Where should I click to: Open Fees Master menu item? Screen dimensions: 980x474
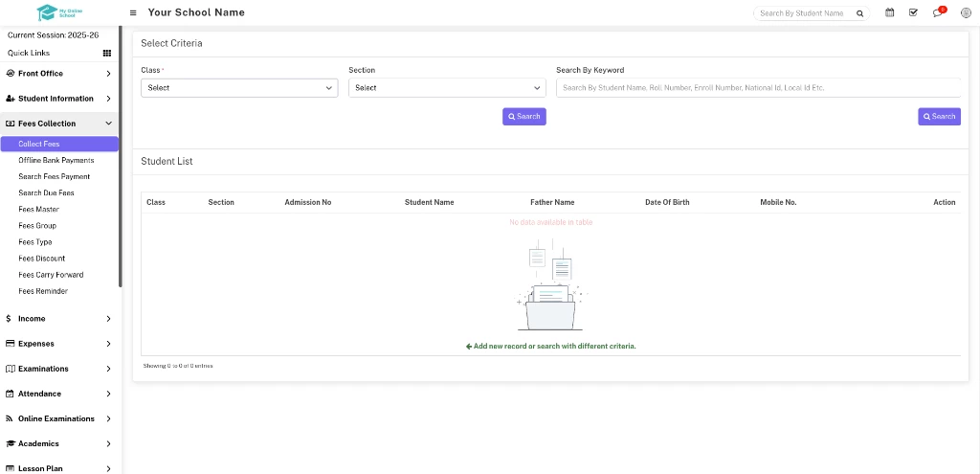[x=38, y=209]
